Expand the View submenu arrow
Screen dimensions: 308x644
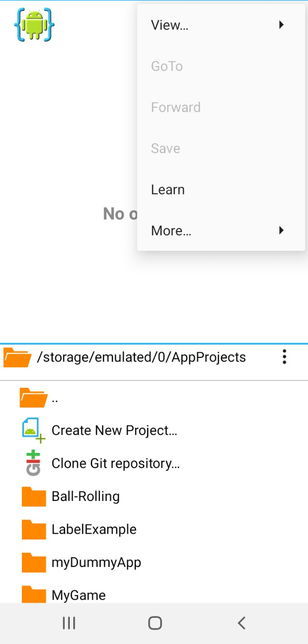(x=281, y=25)
